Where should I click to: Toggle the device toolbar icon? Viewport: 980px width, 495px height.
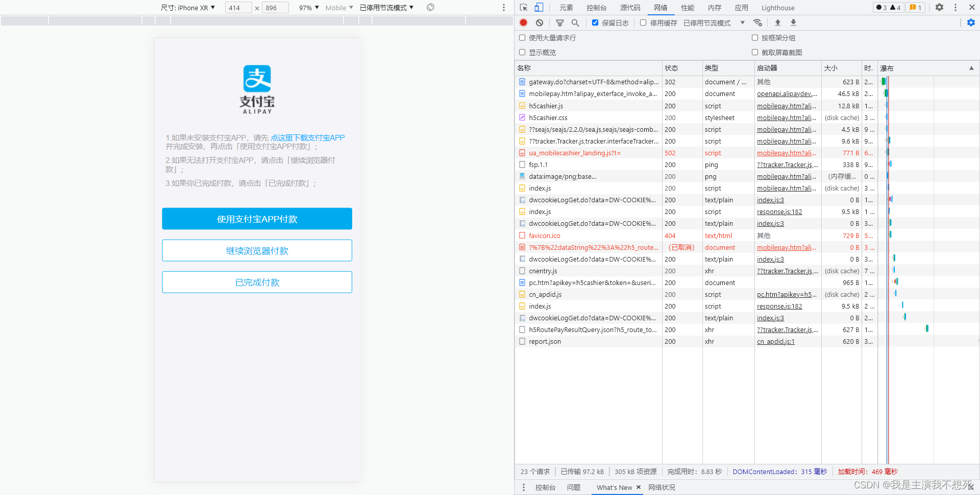pyautogui.click(x=539, y=7)
